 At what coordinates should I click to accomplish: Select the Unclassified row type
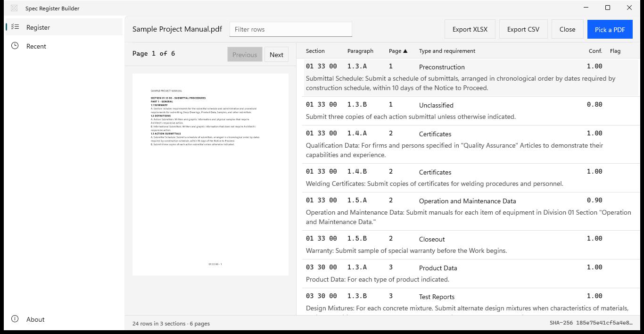[x=436, y=105]
